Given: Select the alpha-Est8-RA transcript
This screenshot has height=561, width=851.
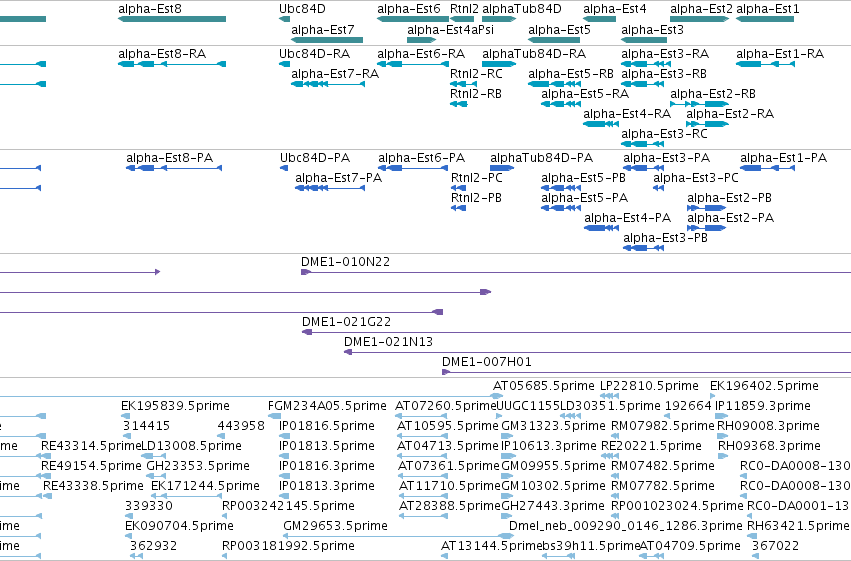Looking at the screenshot, I should pos(172,64).
